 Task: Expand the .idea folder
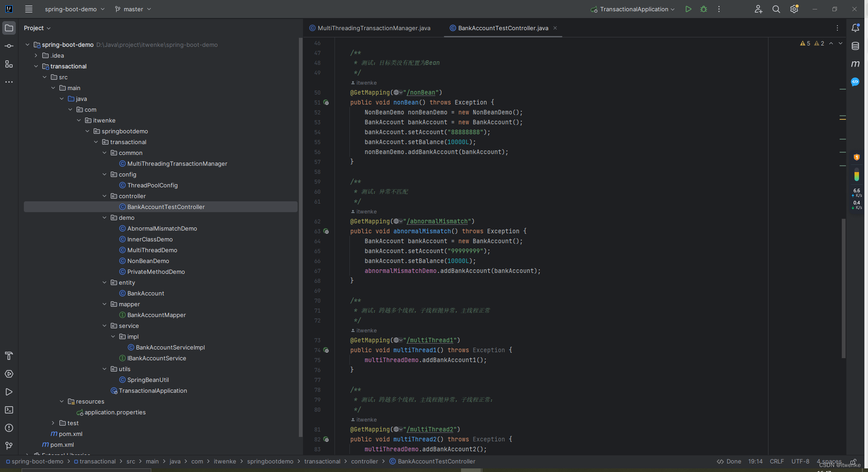tap(36, 56)
